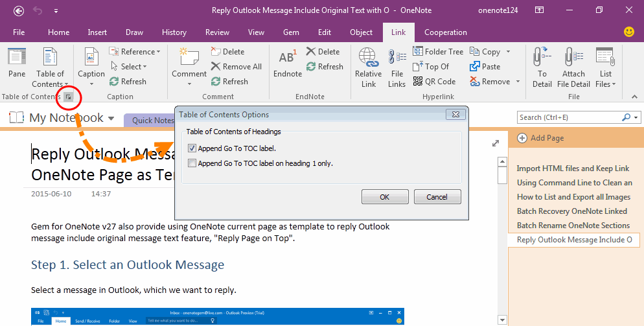This screenshot has width=644, height=326.
Task: Switch to the Insert tab
Action: (x=97, y=32)
